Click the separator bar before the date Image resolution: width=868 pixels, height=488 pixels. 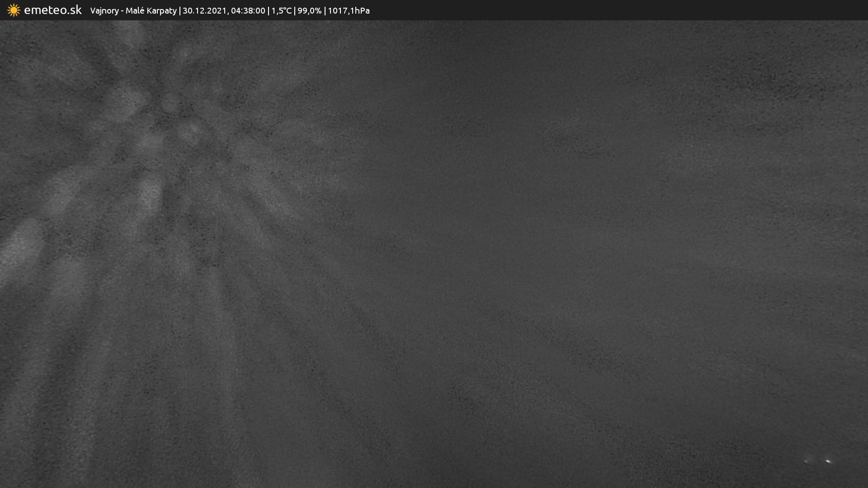(x=179, y=10)
